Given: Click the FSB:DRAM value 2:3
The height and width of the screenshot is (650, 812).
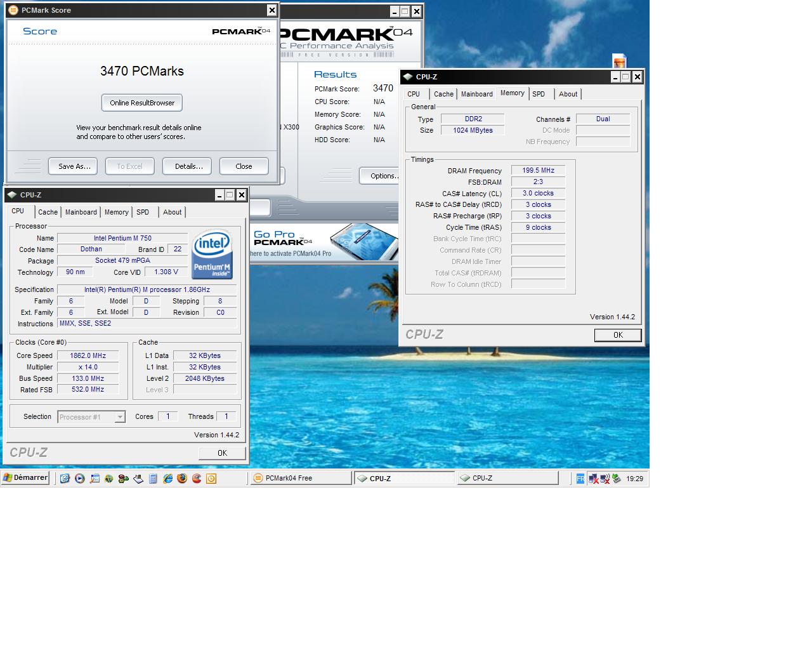Looking at the screenshot, I should 539,182.
